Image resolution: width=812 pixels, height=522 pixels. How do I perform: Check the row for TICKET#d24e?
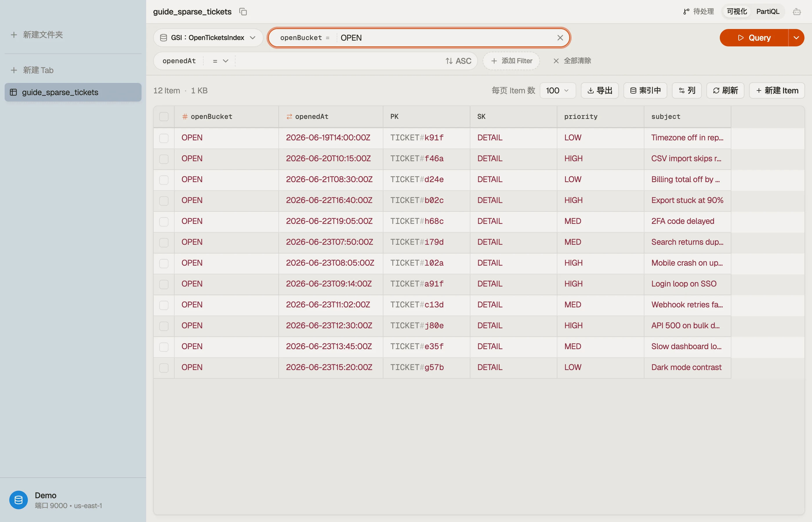164,180
